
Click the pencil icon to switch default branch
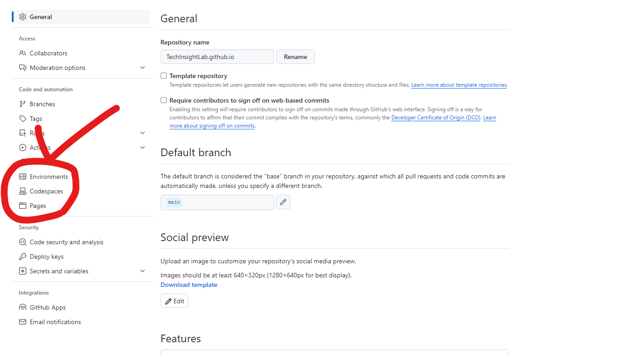[283, 202]
